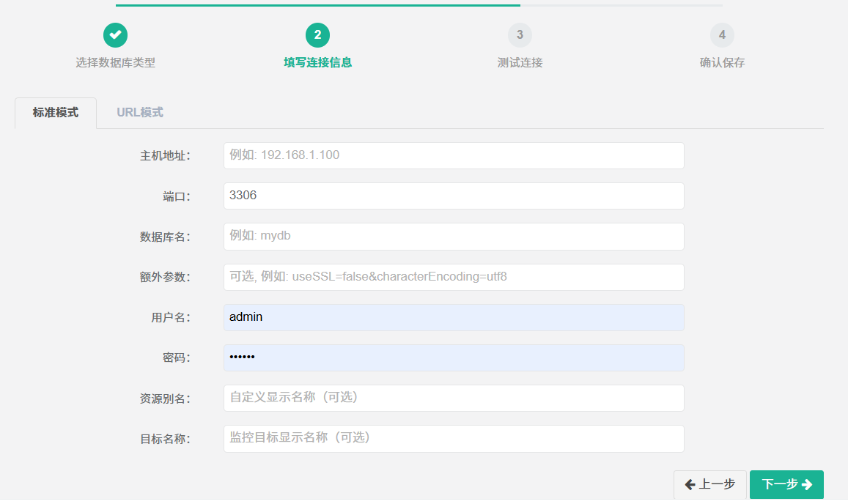This screenshot has height=504, width=848.
Task: Focus the 主机地址 input field
Action: click(454, 156)
